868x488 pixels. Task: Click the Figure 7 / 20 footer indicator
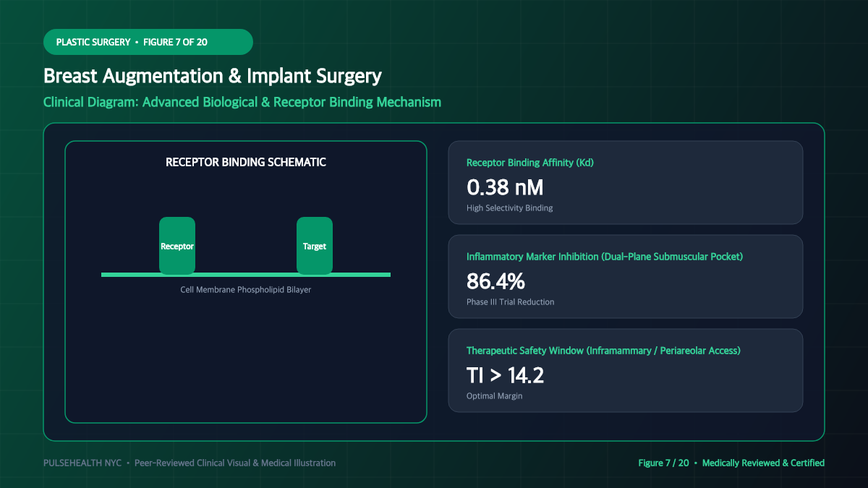pyautogui.click(x=663, y=463)
